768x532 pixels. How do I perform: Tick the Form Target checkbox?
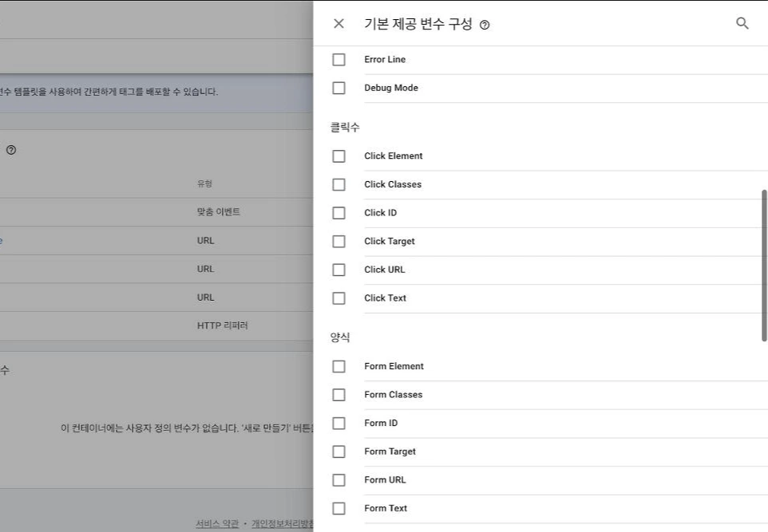(338, 451)
